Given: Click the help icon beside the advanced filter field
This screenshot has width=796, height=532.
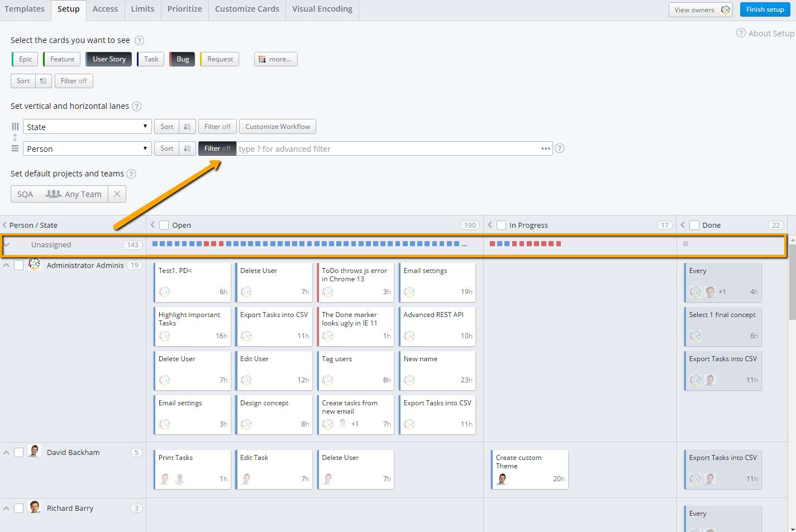Looking at the screenshot, I should [560, 148].
